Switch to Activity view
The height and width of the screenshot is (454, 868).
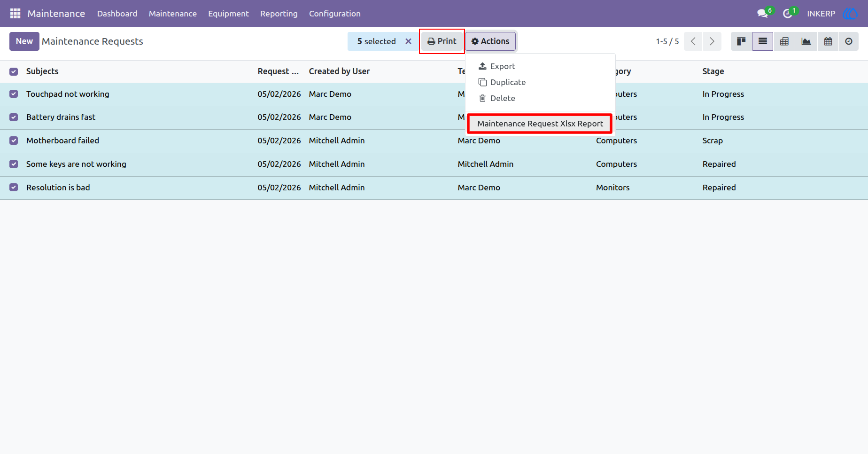tap(849, 41)
